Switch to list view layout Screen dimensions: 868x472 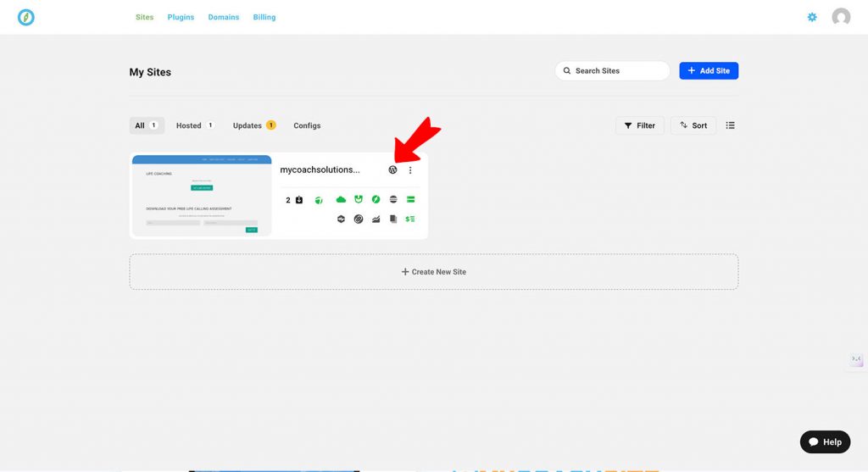point(731,125)
